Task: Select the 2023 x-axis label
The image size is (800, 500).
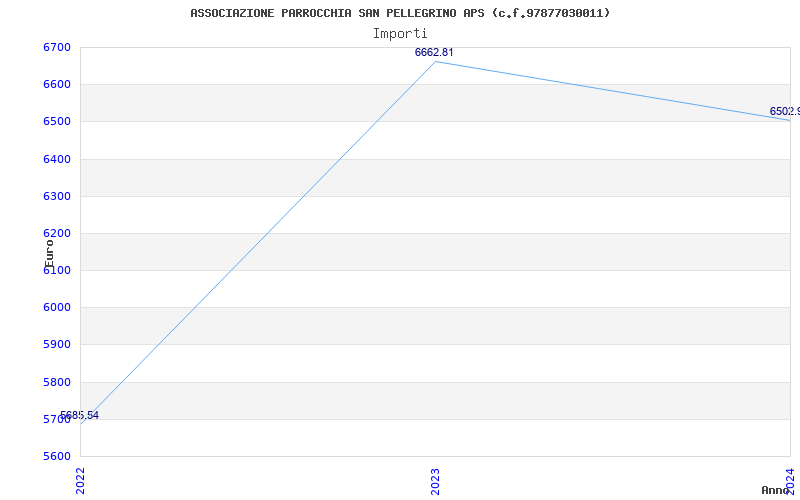Action: 435,481
